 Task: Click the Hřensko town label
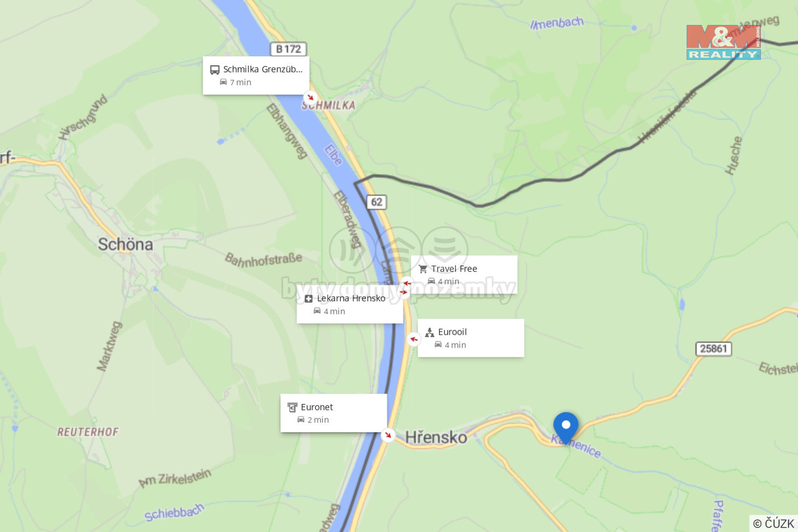click(x=436, y=437)
